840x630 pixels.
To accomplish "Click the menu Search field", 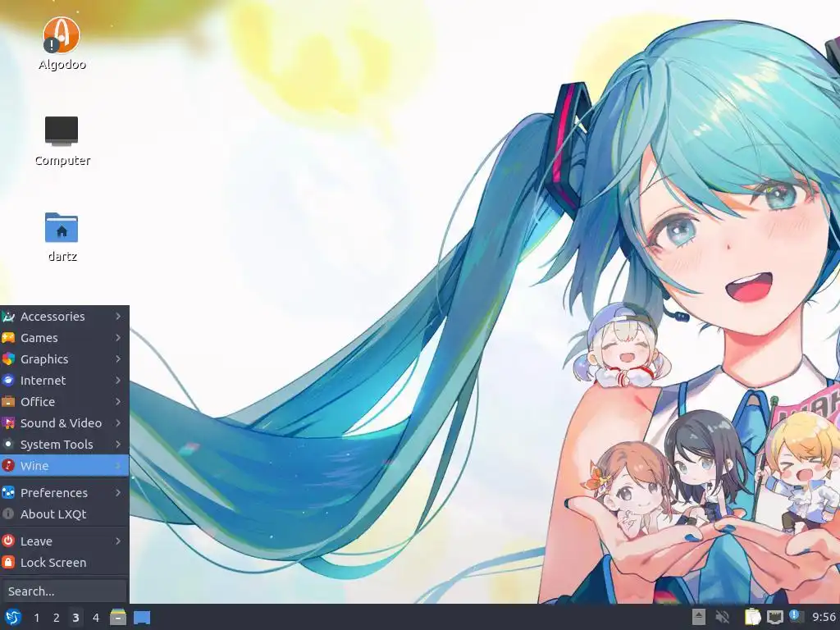I will click(64, 591).
